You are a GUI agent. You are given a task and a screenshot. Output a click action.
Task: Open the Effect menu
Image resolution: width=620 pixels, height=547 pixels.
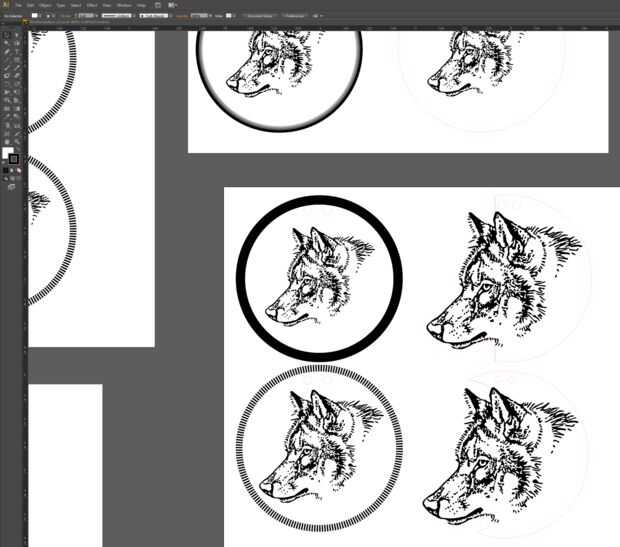(91, 6)
